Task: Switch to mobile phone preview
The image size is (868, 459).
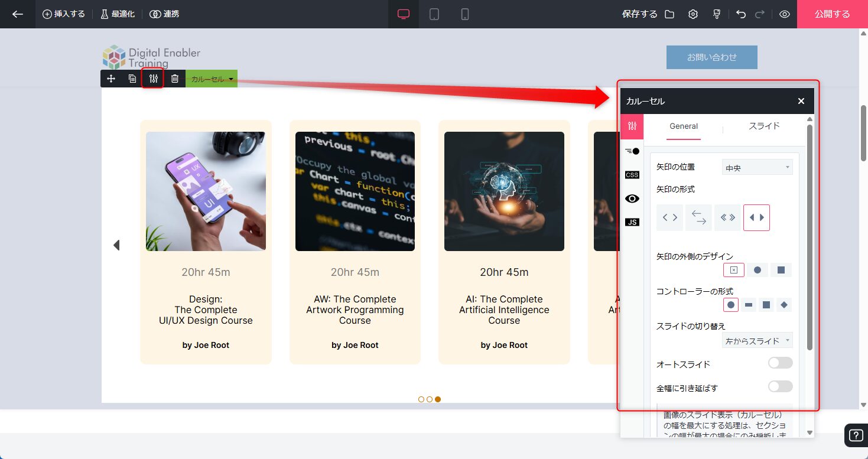Action: 465,14
